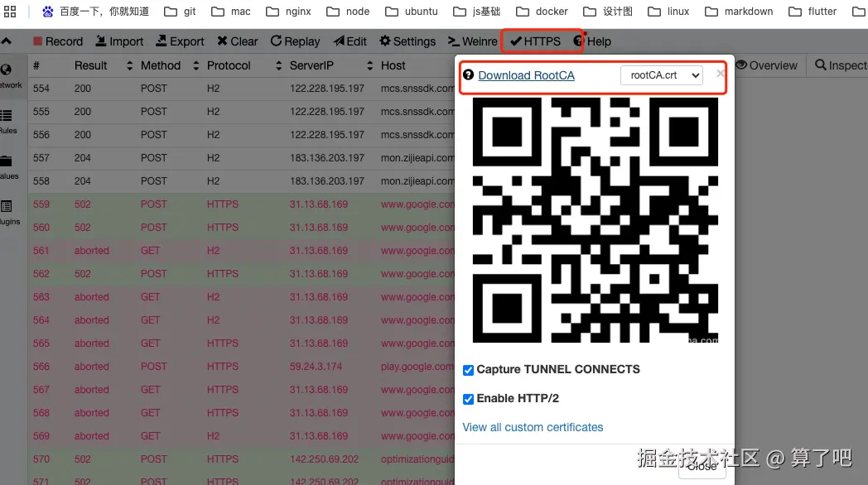
Task: Sort the table by Result column
Action: pyautogui.click(x=104, y=65)
